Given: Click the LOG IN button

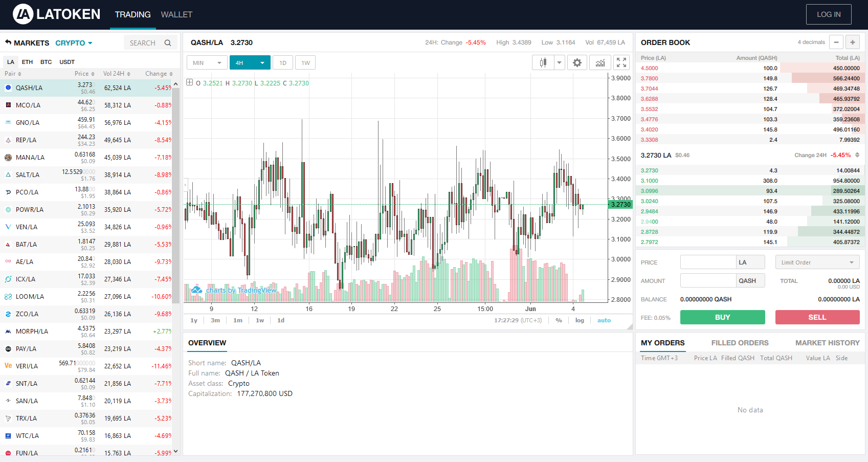Looking at the screenshot, I should point(829,14).
